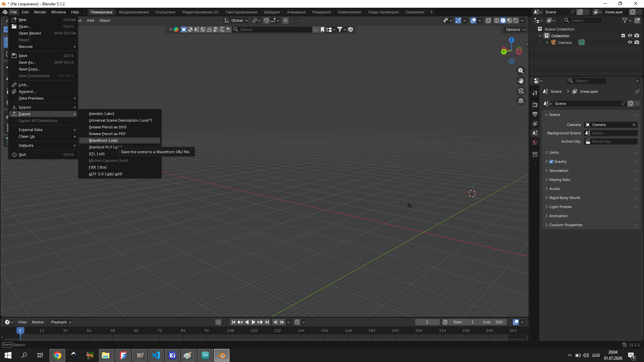
Task: Switch perspective/orthographic grid icon
Action: [x=521, y=101]
